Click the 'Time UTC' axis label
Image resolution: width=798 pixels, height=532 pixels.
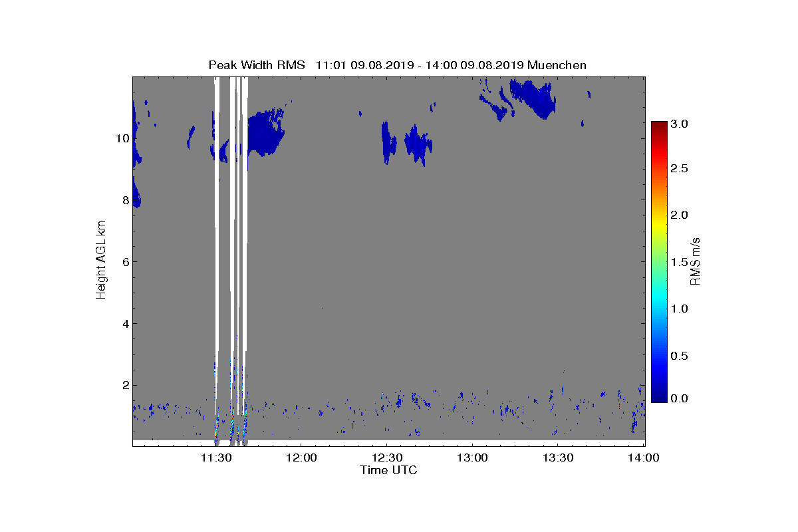click(389, 471)
